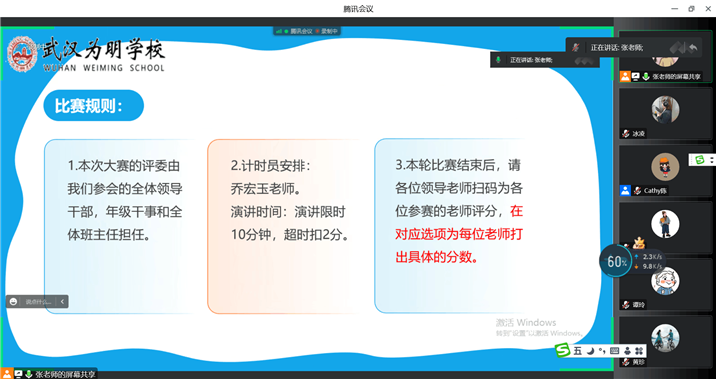Click the reply arrow on speaking bar
This screenshot has height=379, width=716.
pyautogui.click(x=693, y=47)
